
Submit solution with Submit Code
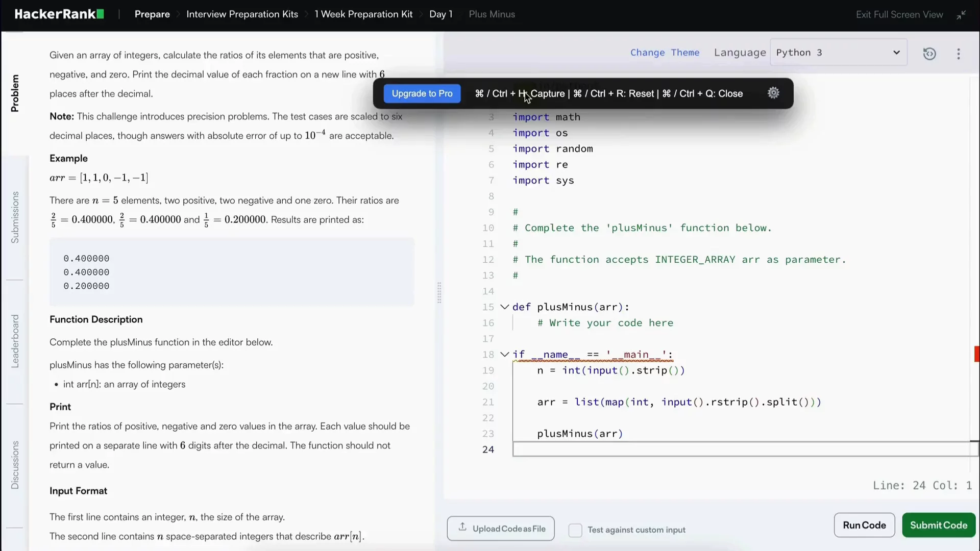coord(938,525)
